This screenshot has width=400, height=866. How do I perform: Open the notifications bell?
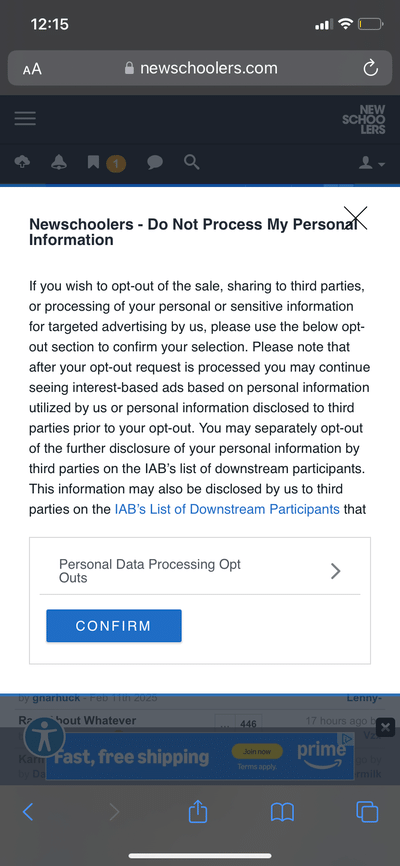59,162
